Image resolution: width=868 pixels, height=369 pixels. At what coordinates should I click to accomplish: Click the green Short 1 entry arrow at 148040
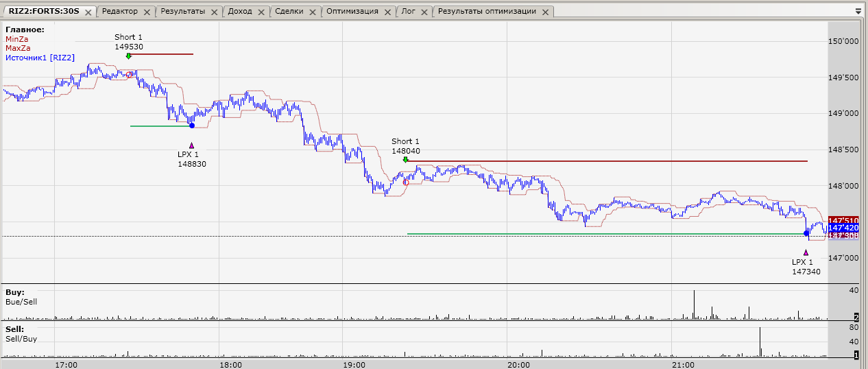405,160
